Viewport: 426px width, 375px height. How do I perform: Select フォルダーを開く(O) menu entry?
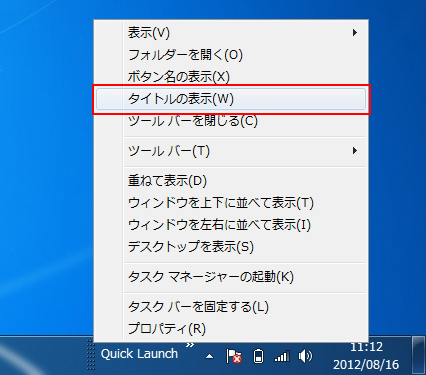coord(231,55)
